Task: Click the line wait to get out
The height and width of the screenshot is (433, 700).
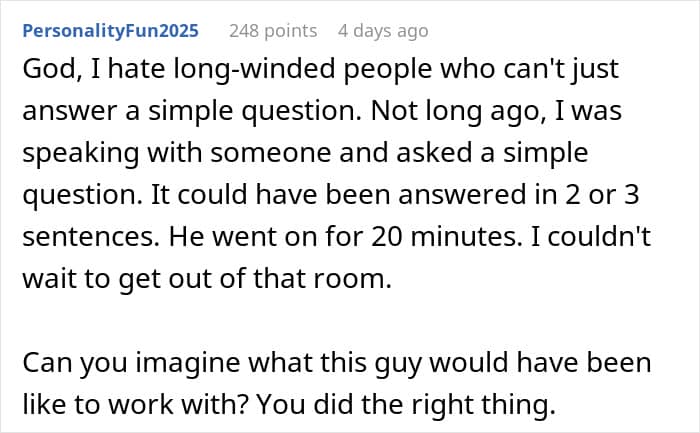Action: [207, 279]
